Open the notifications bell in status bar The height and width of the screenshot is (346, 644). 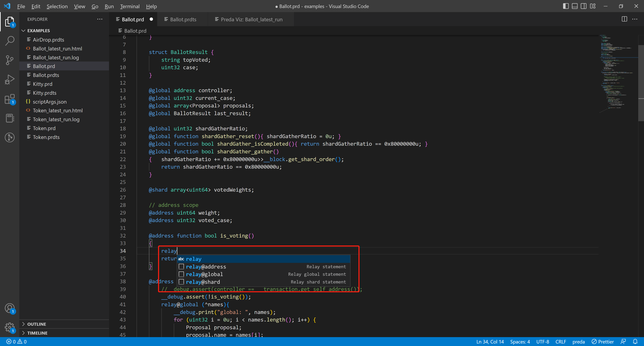pyautogui.click(x=635, y=341)
